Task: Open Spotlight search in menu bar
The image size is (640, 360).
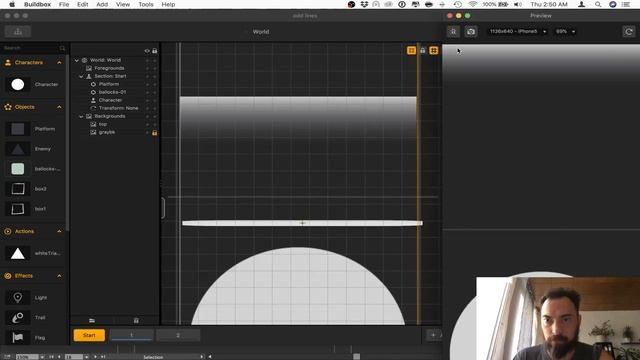Action: 598,4
